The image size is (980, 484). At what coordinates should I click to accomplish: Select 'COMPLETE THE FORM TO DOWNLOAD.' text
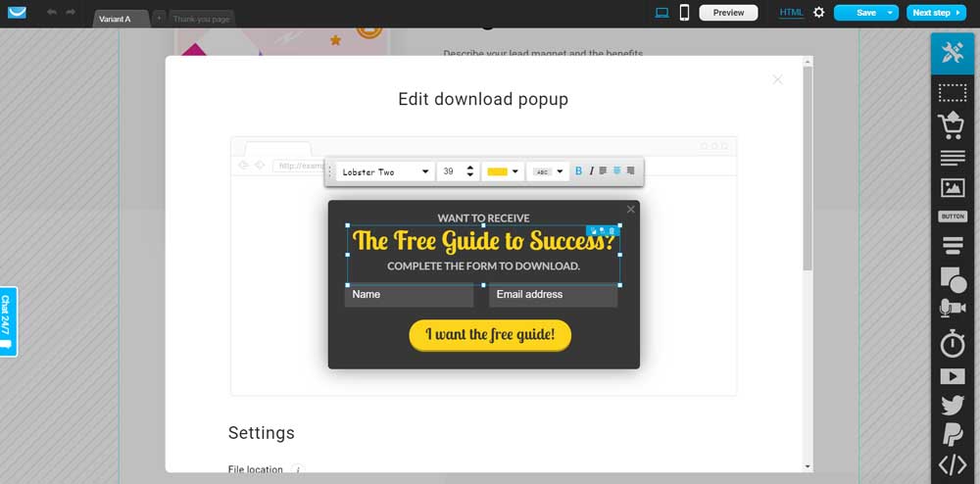pos(484,266)
